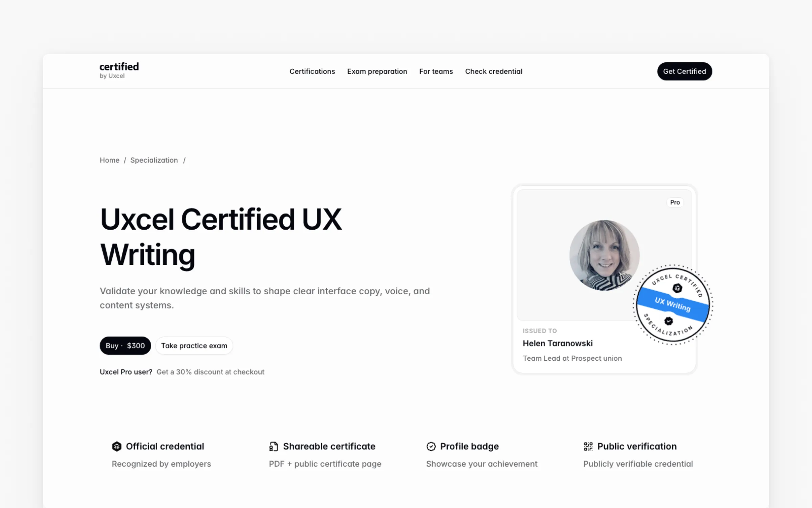This screenshot has height=508, width=812.
Task: Click 'Team Lead at Prospect union' text
Action: (572, 358)
